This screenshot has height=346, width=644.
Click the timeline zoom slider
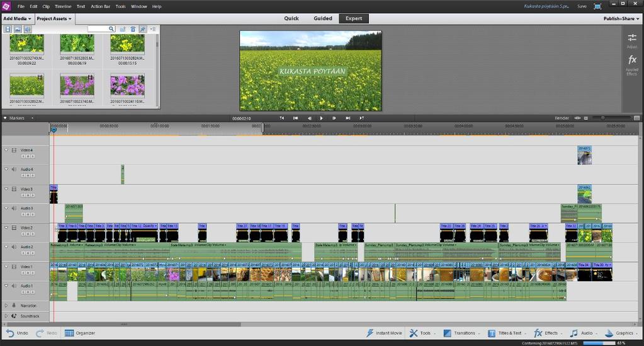pos(611,118)
